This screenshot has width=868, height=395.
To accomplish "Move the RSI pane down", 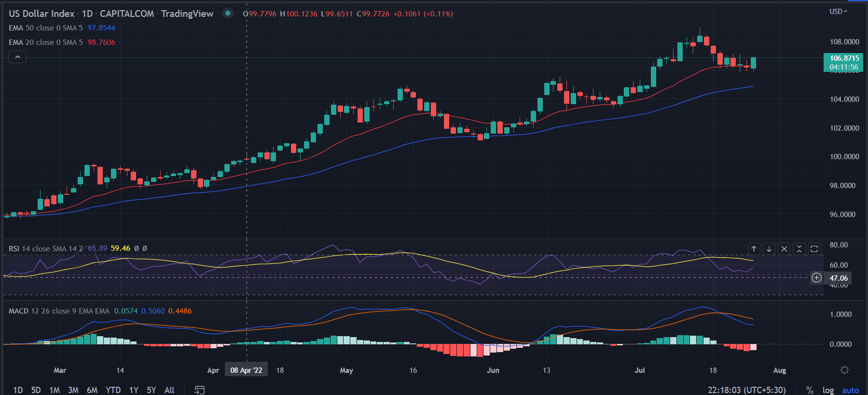I will [x=769, y=249].
